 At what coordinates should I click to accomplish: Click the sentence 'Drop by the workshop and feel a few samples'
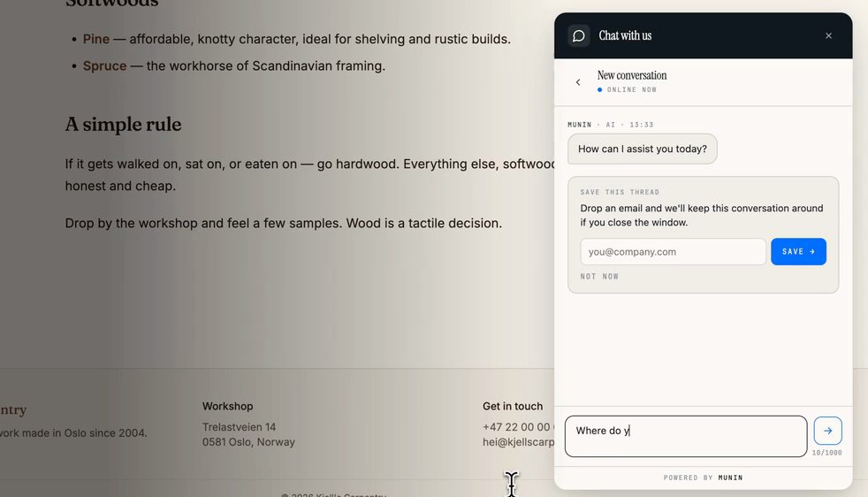(x=203, y=223)
